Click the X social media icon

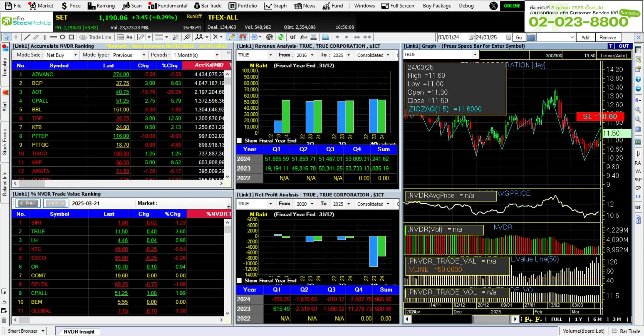coord(493,6)
